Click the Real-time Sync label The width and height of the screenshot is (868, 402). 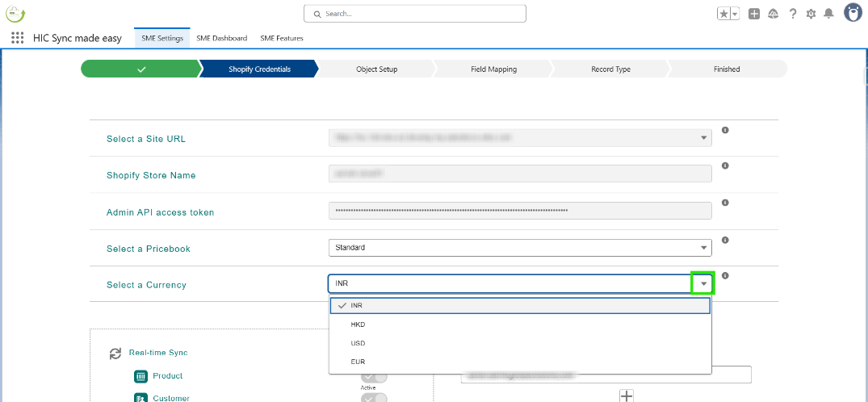tap(158, 353)
